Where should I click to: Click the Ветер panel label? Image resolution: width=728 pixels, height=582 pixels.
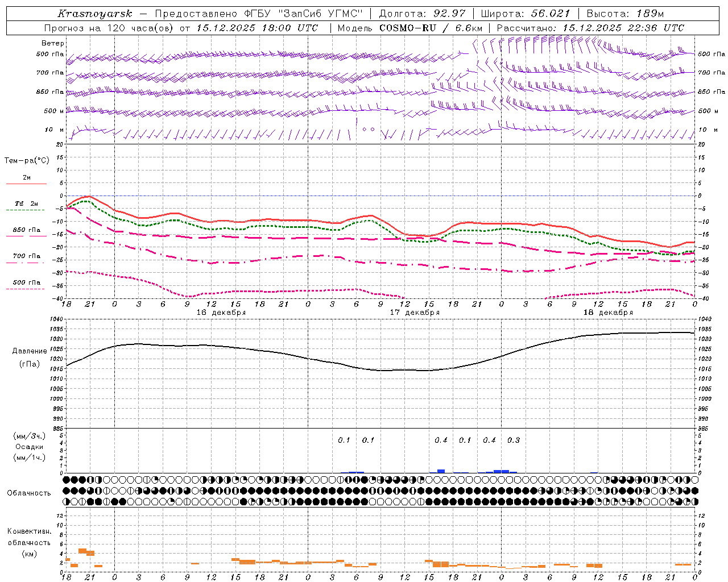click(x=53, y=43)
